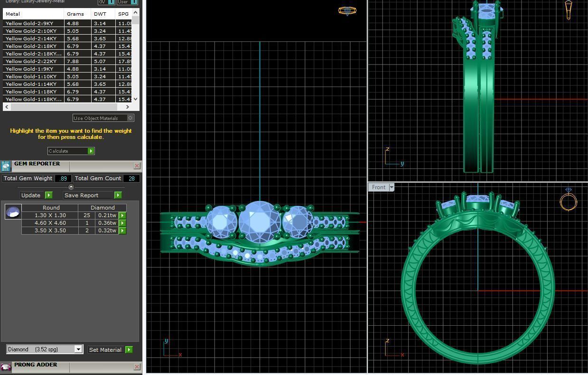Open the Prong Adder panel icon
Viewport: 588px width, 375px height.
[x=6, y=367]
